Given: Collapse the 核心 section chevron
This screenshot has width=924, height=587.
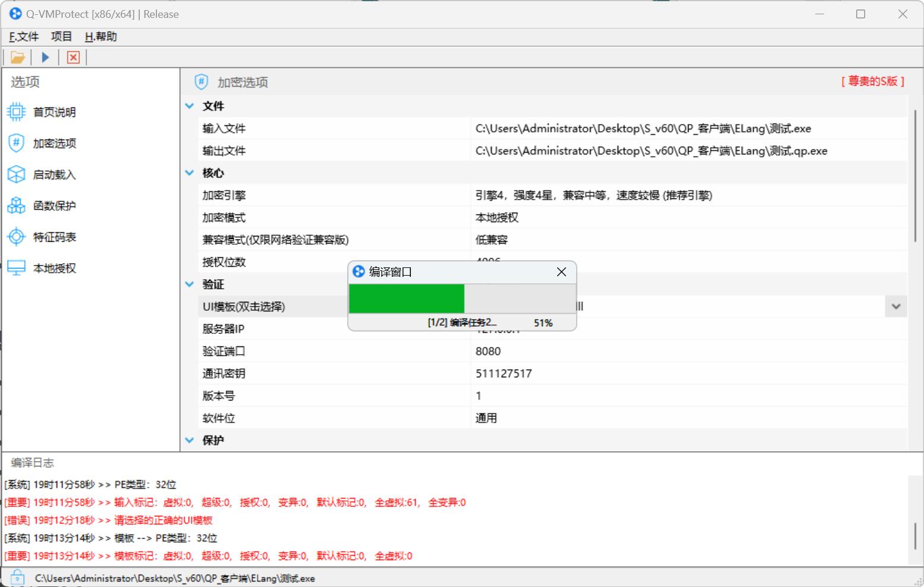Looking at the screenshot, I should point(189,173).
